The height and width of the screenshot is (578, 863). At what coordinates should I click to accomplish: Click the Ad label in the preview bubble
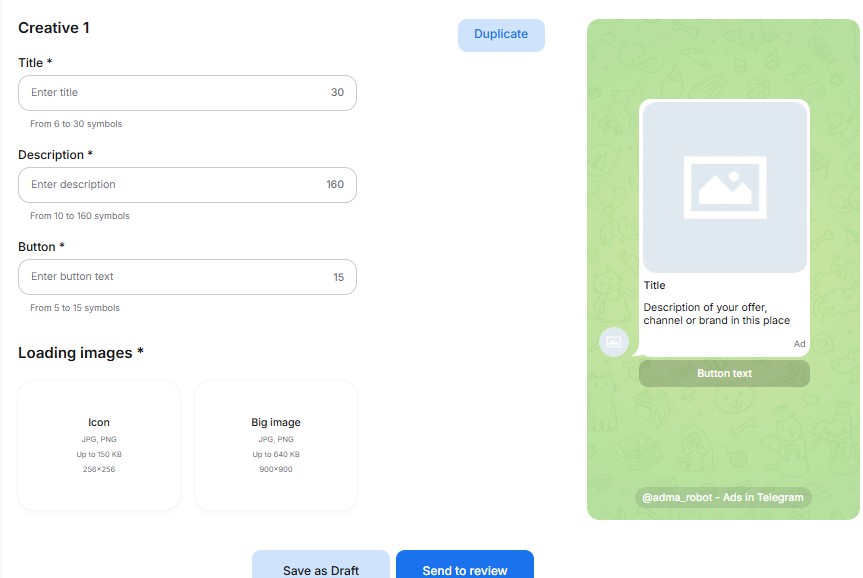799,344
